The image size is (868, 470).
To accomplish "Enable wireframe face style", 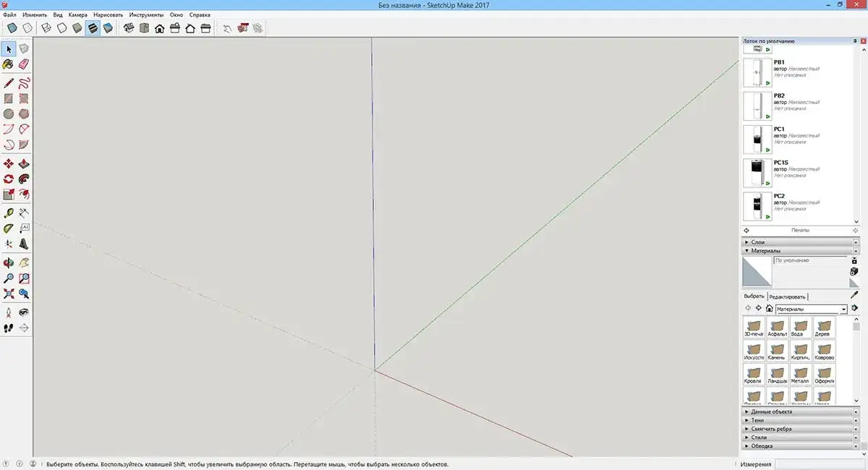I will tap(46, 27).
